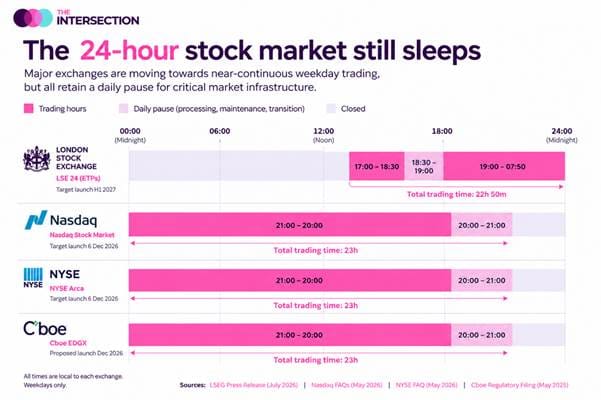Select the Trading hours pink legend swatch

tap(29, 108)
